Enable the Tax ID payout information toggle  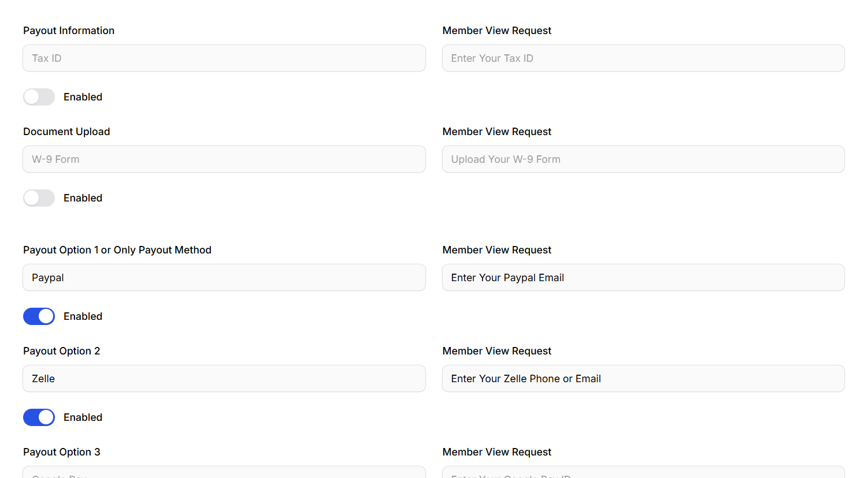[x=39, y=97]
